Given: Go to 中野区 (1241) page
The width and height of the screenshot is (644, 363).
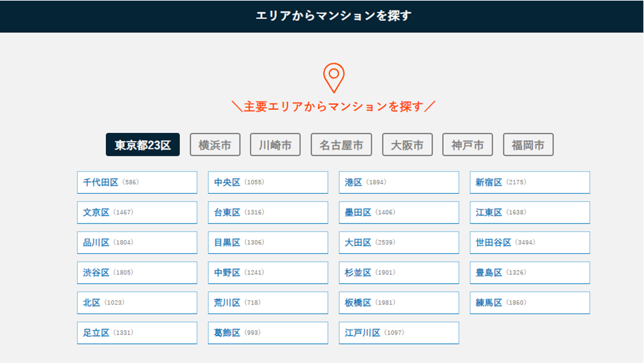Looking at the screenshot, I should (x=268, y=272).
